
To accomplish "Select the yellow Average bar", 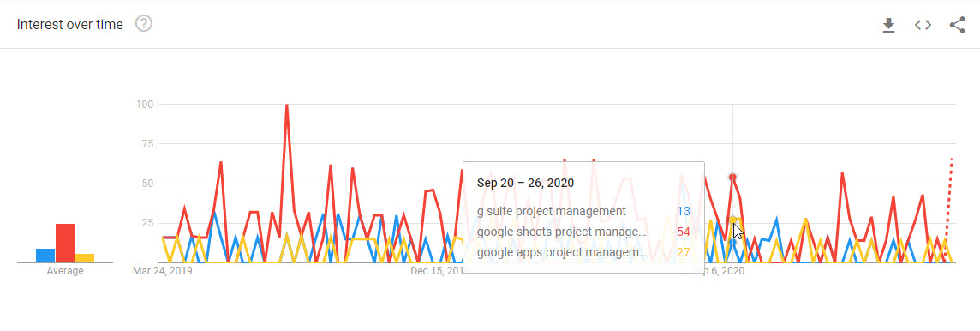I will tap(85, 258).
